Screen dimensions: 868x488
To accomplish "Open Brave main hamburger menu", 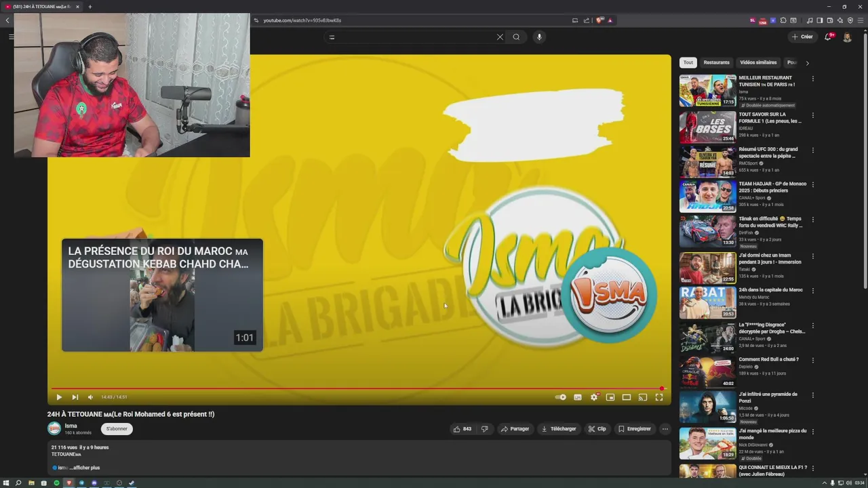I will coord(861,20).
